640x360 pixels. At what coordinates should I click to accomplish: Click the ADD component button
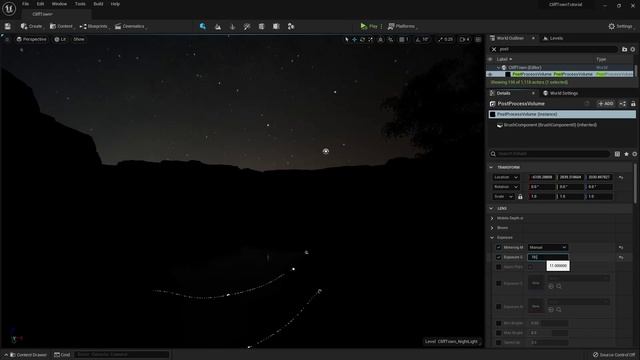pyautogui.click(x=606, y=104)
